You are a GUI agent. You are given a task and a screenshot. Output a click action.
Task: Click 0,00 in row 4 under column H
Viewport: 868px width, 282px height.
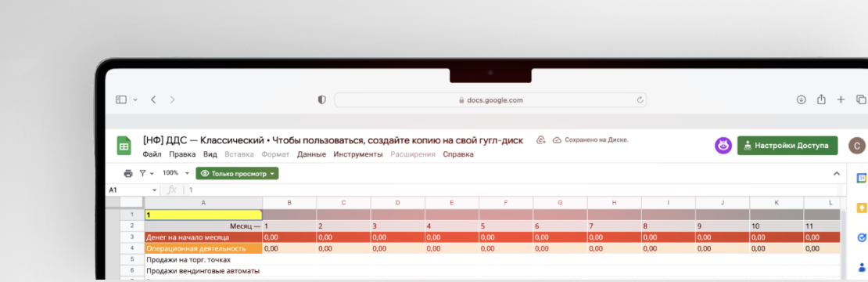tap(614, 249)
